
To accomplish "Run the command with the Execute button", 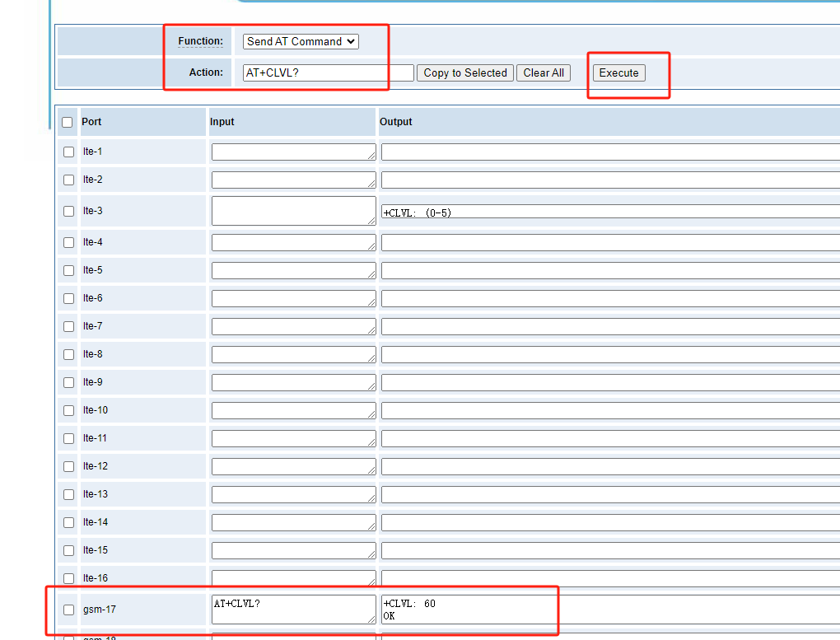I will (x=618, y=73).
